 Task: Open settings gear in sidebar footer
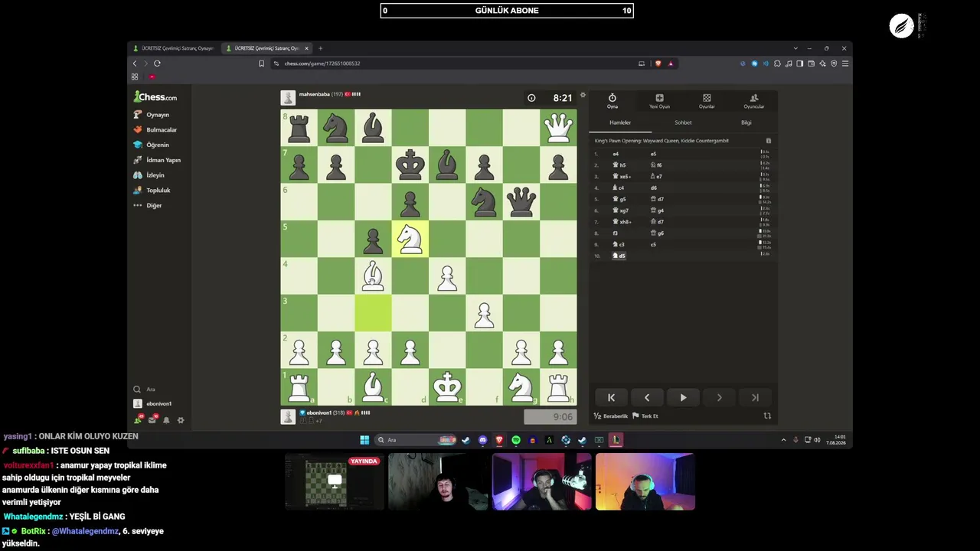[181, 420]
